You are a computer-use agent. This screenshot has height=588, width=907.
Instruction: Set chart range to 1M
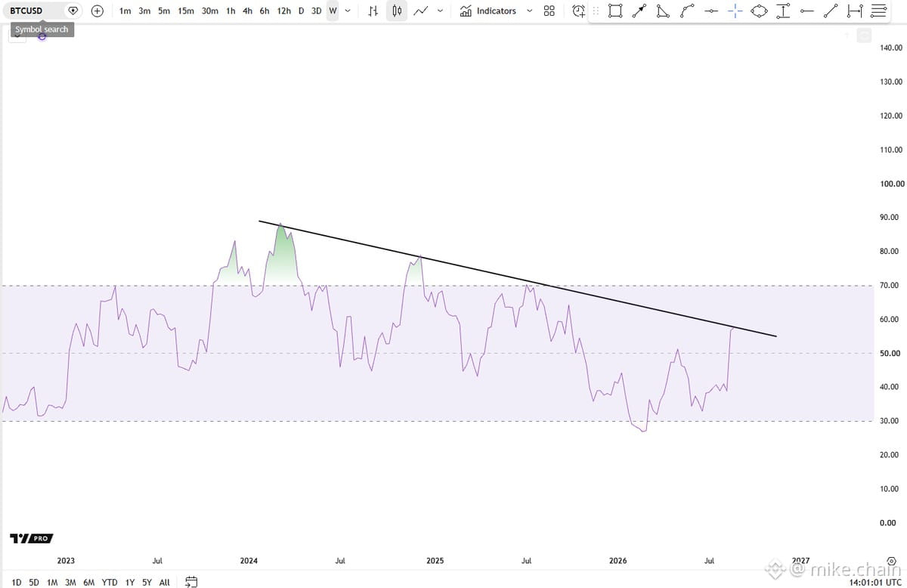pyautogui.click(x=52, y=582)
